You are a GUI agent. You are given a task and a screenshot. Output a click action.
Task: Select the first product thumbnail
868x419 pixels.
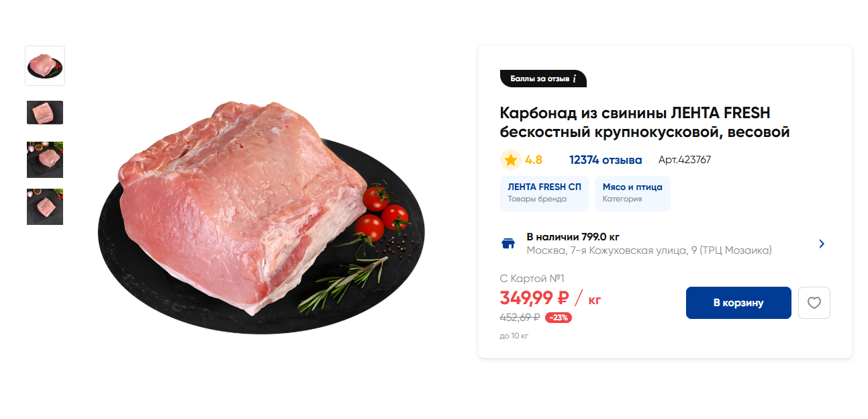click(x=45, y=66)
